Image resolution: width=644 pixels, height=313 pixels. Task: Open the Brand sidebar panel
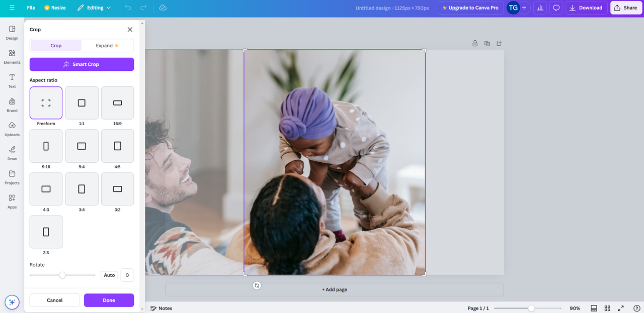click(12, 105)
